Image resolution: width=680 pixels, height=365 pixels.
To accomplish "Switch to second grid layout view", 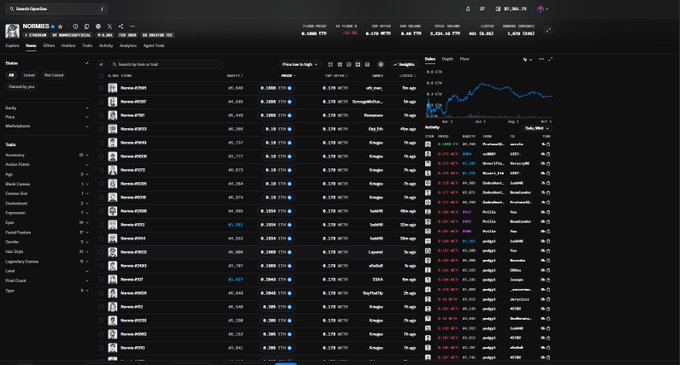I will pos(340,64).
